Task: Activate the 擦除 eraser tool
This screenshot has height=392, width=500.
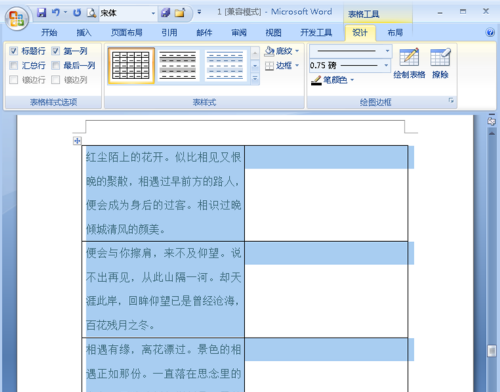Action: [x=440, y=63]
